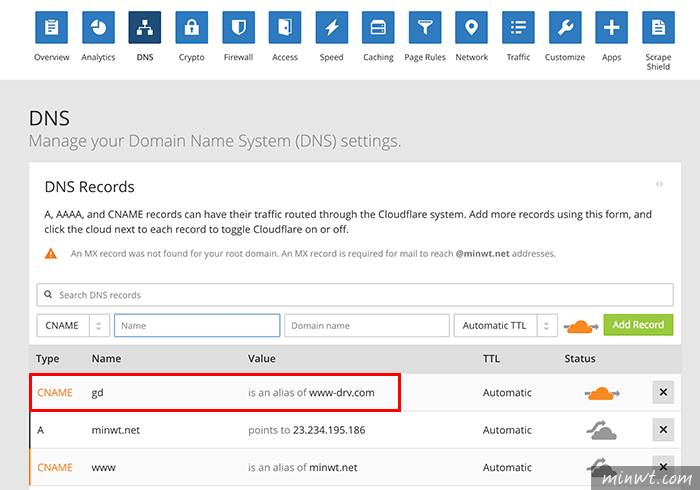Click the Value column header
This screenshot has height=490, width=700.
click(262, 359)
